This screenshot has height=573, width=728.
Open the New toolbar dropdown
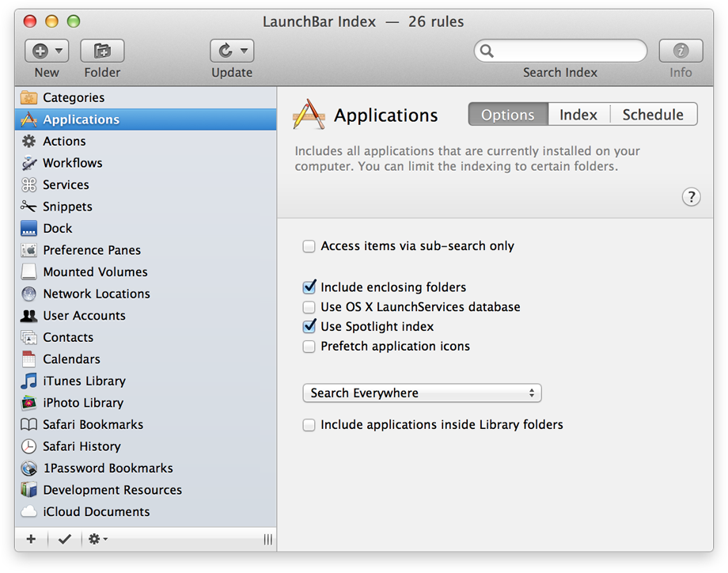click(x=47, y=51)
